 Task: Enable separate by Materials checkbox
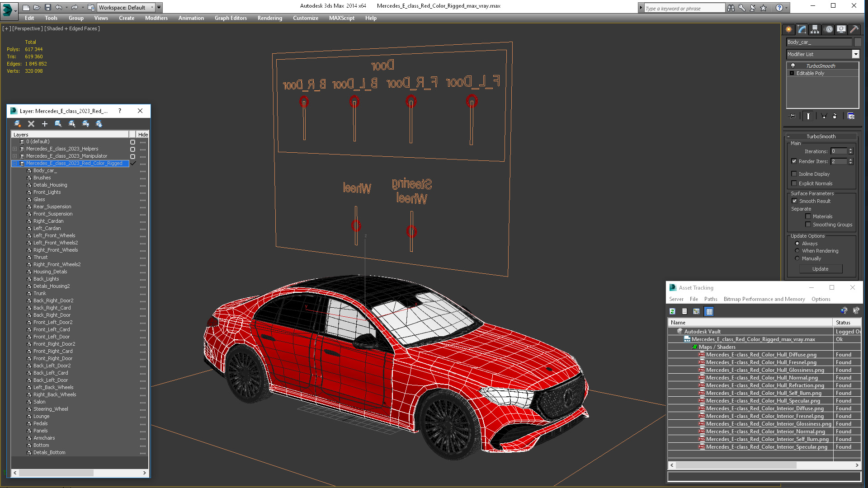(x=808, y=216)
